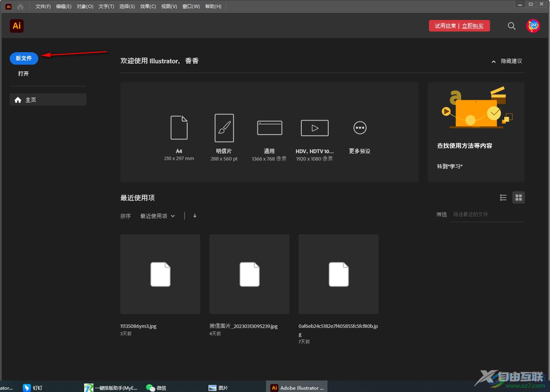Viewport: 550px width, 392px height.
Task: Open recent file 0af6eb24c5182e7f thumbnail
Action: pos(339,274)
